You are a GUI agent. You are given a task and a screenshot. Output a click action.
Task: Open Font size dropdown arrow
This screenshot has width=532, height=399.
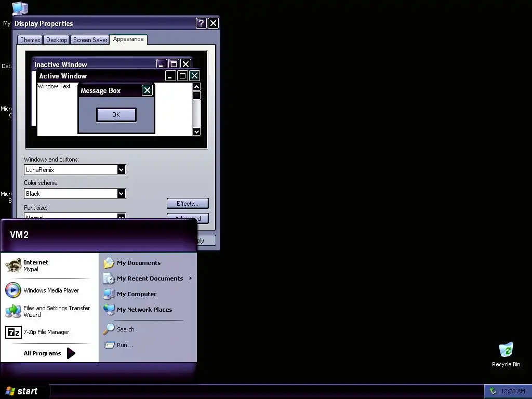coord(121,217)
